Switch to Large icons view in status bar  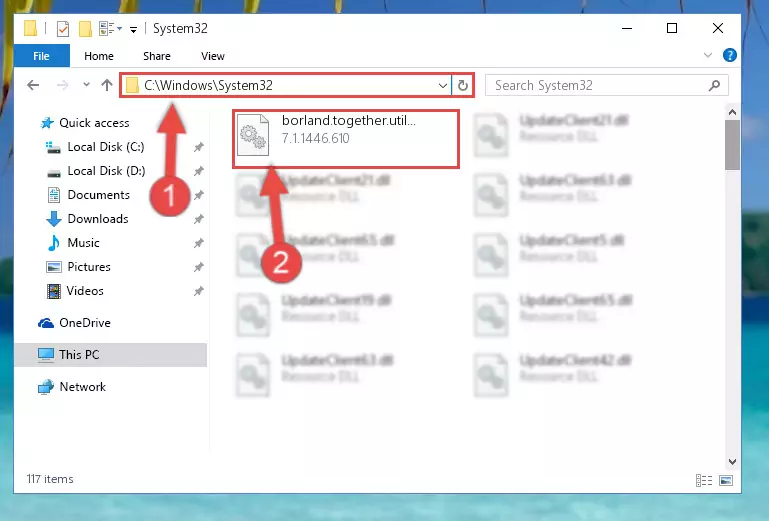pyautogui.click(x=726, y=480)
